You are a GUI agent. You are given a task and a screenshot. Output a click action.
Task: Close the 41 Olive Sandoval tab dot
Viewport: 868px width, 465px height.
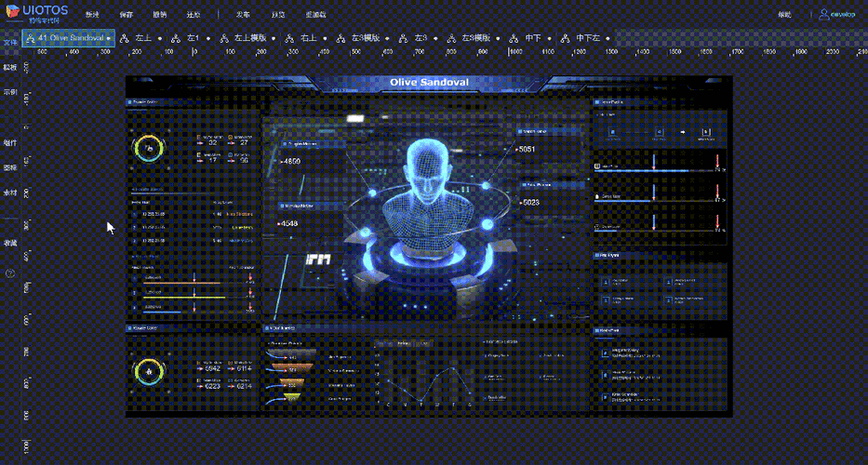pos(109,39)
